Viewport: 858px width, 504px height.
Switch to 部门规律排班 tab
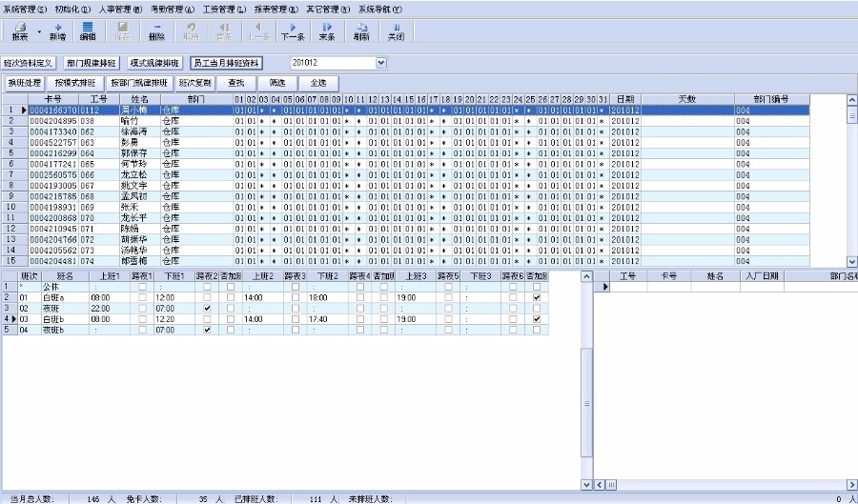[x=92, y=64]
